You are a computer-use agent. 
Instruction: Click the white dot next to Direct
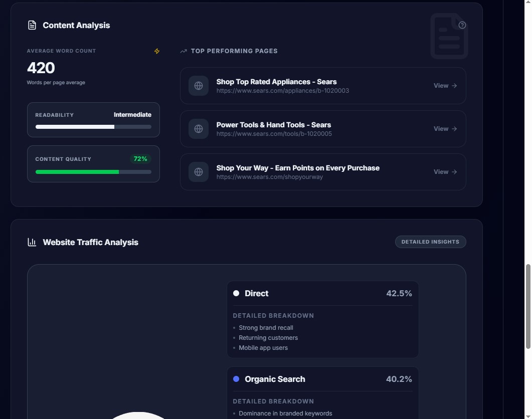tap(236, 293)
